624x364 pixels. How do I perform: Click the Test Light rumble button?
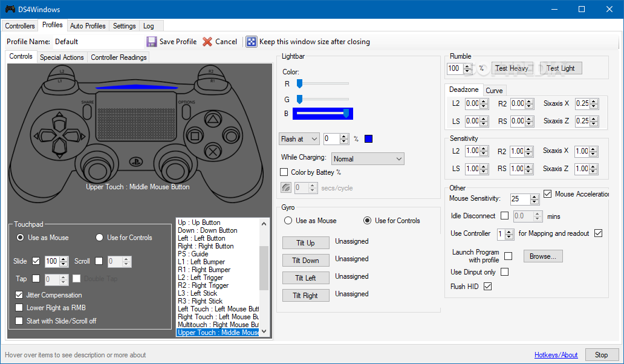[561, 68]
